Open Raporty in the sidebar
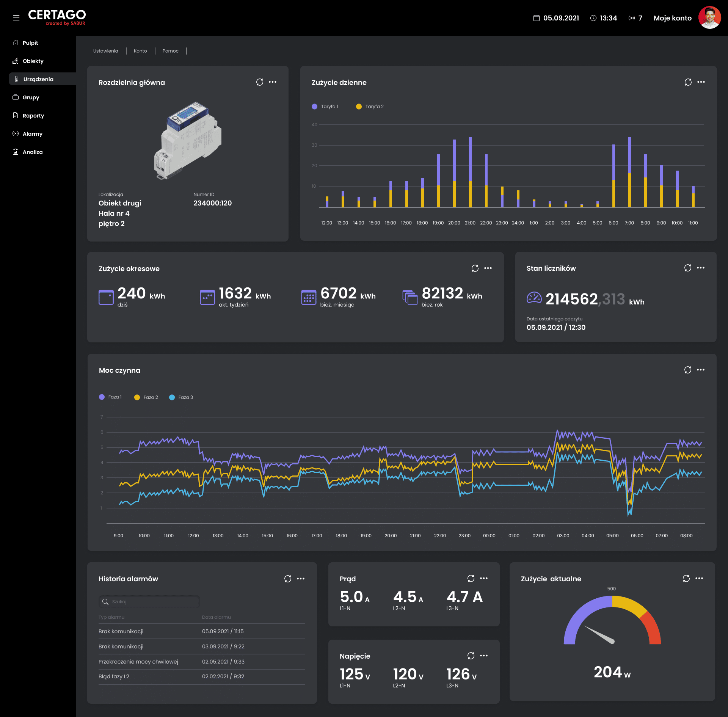Viewport: 728px width, 717px height. pyautogui.click(x=33, y=116)
